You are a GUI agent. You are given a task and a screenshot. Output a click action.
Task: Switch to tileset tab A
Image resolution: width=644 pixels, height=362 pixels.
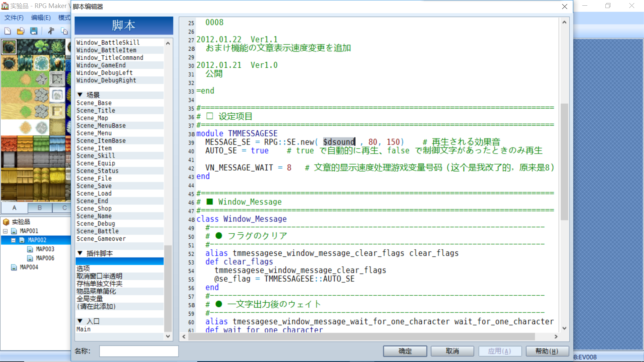14,207
